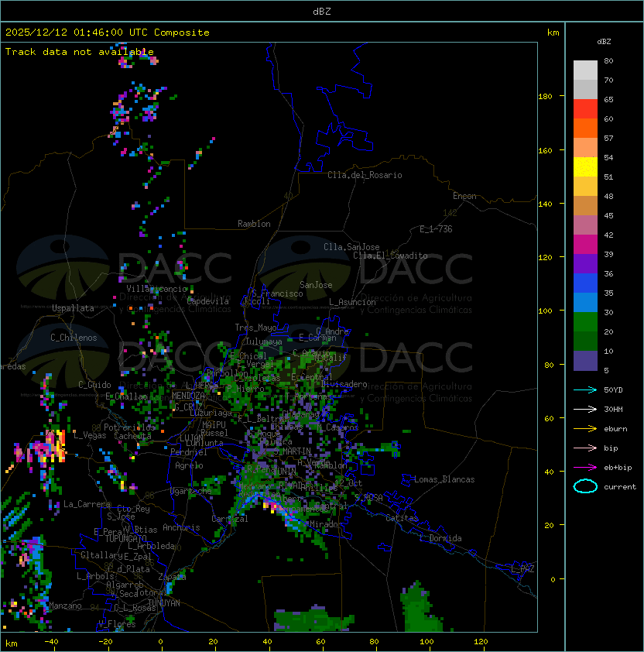The image size is (644, 652).
Task: Click the 2025/12/12 01:46:00 UTC Composite timestamp
Action: tap(108, 33)
